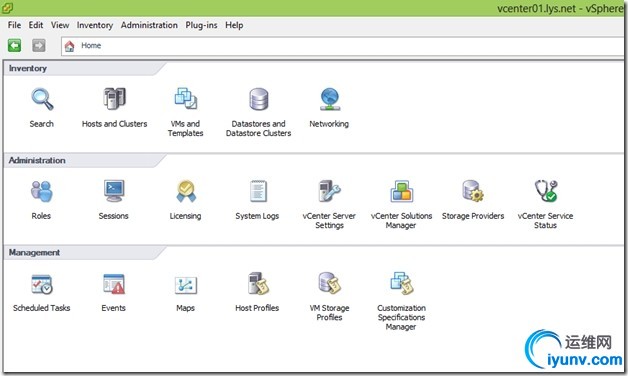Click the grey Forward navigation arrow
Image resolution: width=628 pixels, height=376 pixels.
click(39, 45)
